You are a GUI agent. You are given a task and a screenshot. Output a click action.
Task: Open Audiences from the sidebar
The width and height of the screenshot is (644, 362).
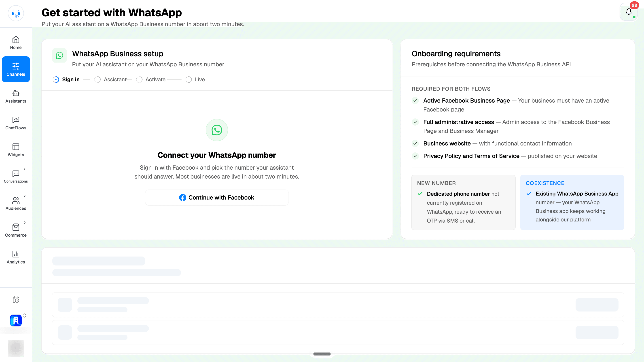[x=16, y=204]
